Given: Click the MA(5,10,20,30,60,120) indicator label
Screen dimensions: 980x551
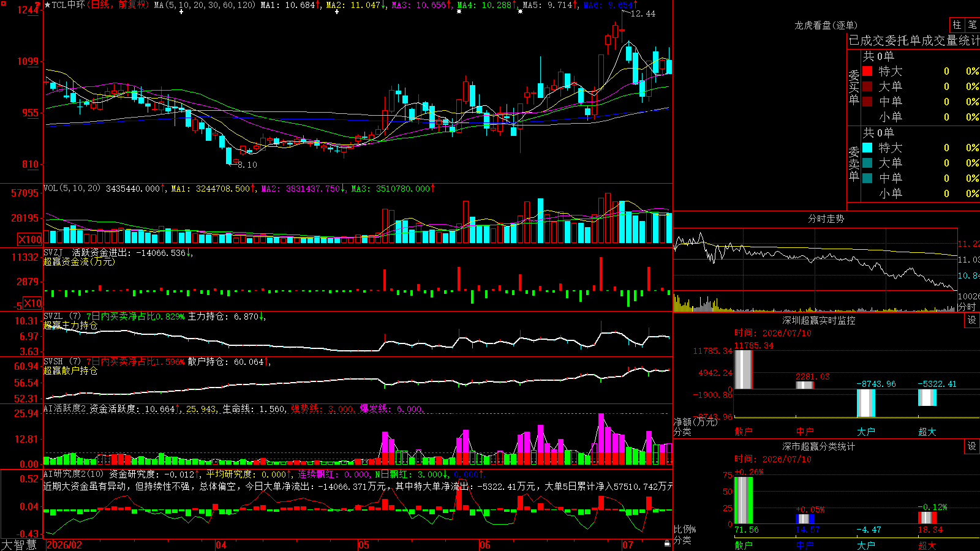Looking at the screenshot, I should point(205,5).
